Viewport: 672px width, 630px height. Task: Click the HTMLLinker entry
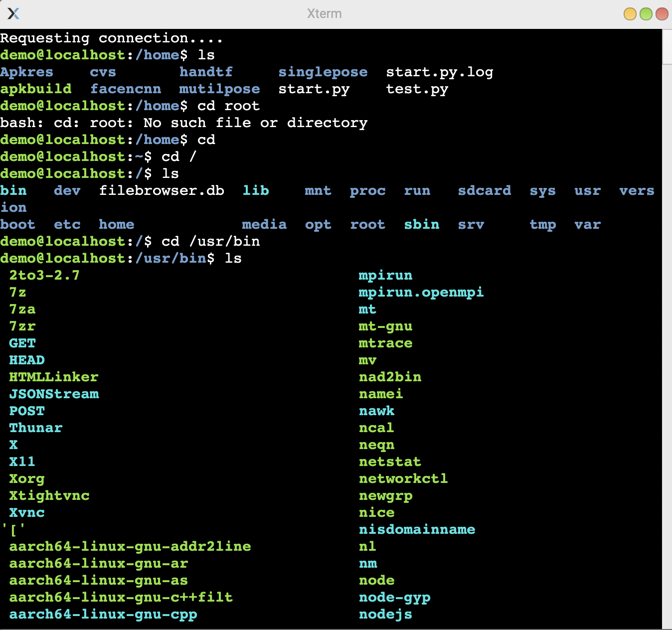54,377
